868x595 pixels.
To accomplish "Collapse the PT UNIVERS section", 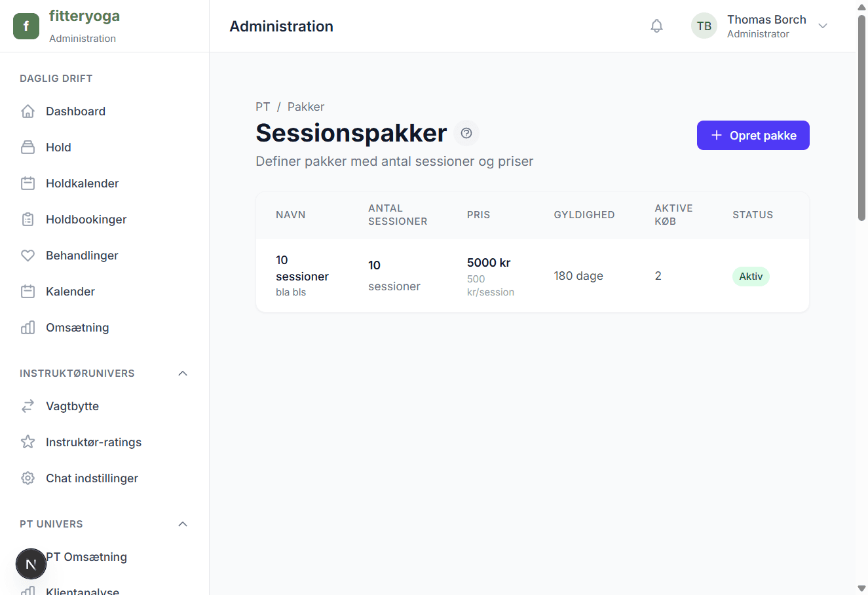I will click(x=183, y=524).
